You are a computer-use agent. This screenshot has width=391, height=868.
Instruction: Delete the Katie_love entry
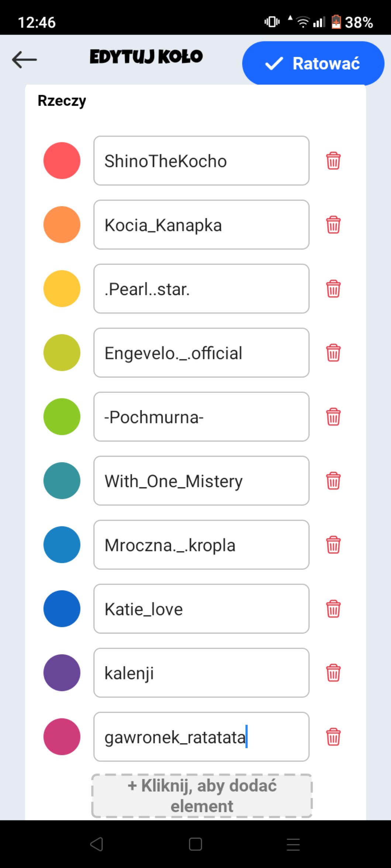point(333,609)
